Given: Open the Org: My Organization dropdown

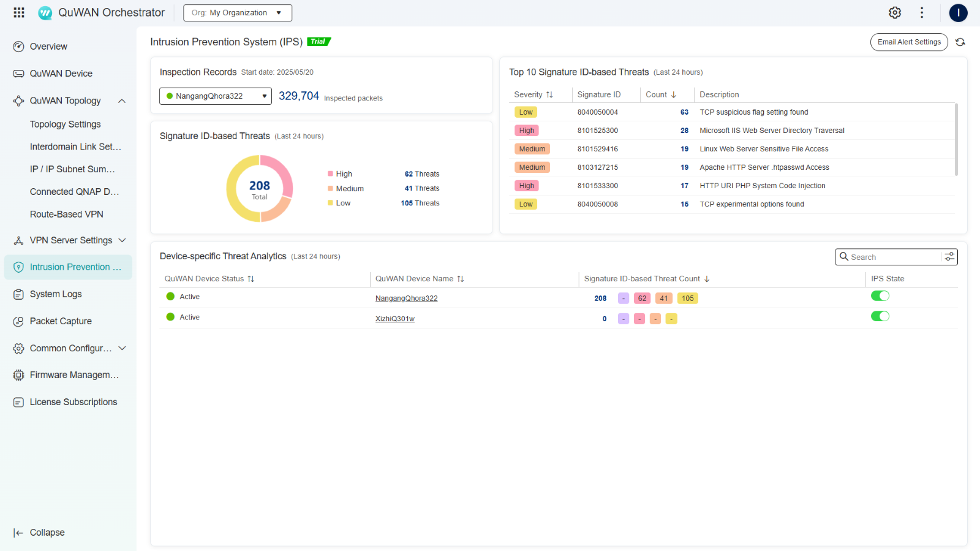Looking at the screenshot, I should click(x=238, y=13).
